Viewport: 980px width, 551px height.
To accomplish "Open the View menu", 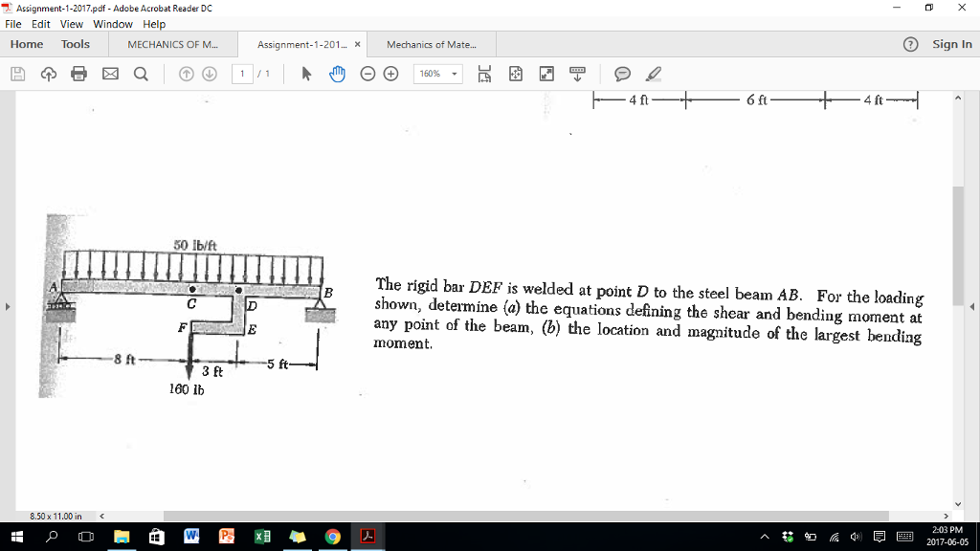I will coord(71,24).
